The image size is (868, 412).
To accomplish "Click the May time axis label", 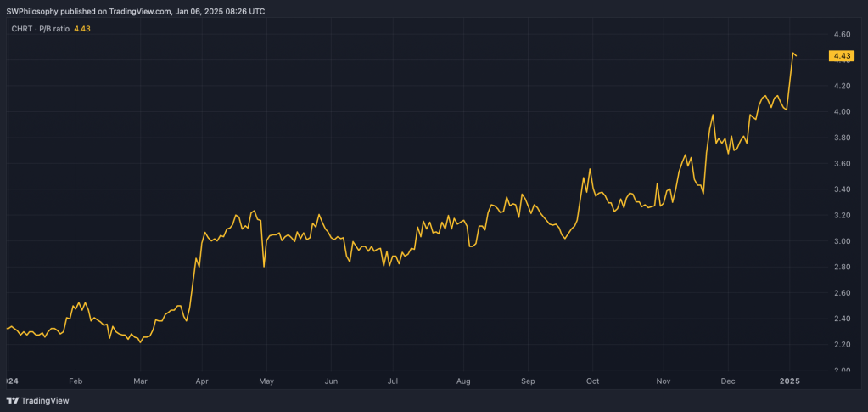I will [x=266, y=381].
